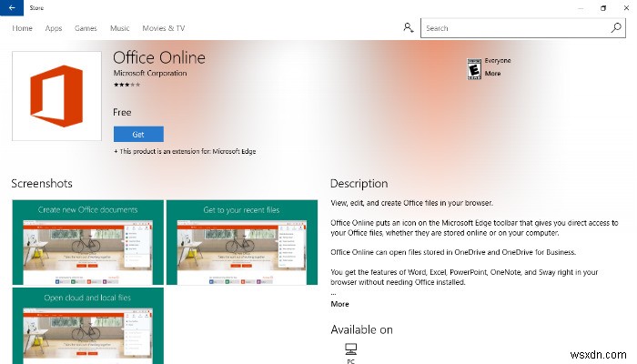Open 'Get to your recent files' screenshot

point(242,242)
